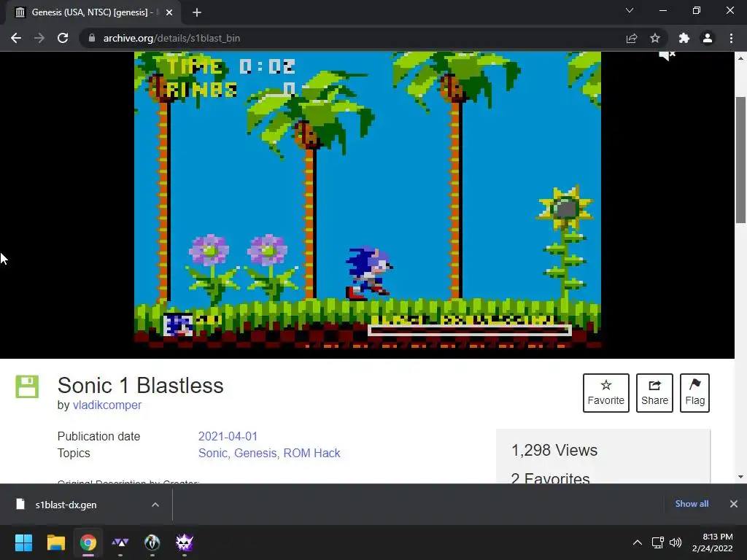
Task: Click the Chrome taskbar icon
Action: pyautogui.click(x=88, y=542)
